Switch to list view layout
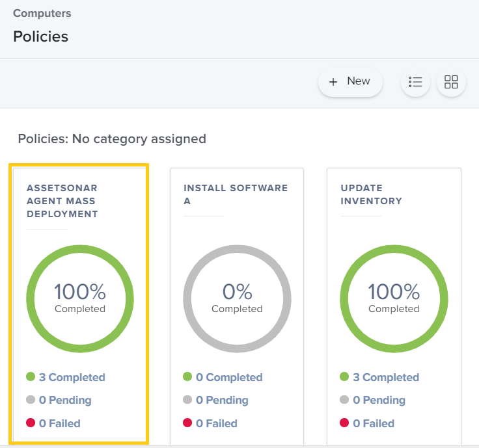Viewport: 479px width, 448px height. coord(415,82)
